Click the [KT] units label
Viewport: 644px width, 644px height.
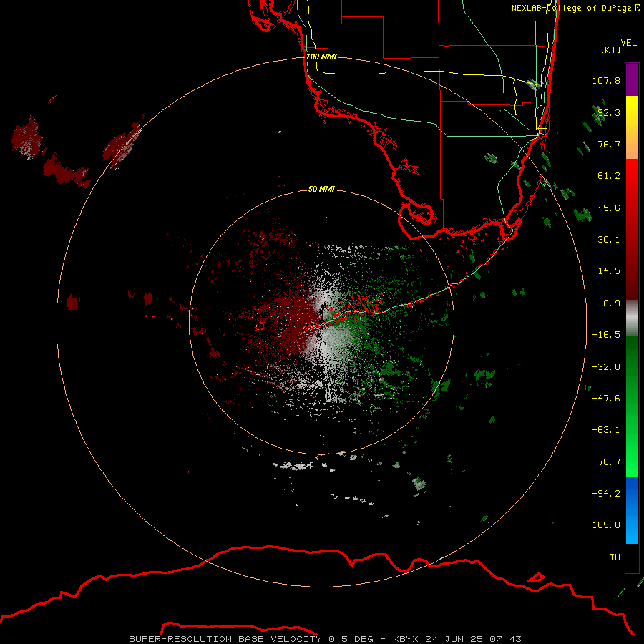tap(611, 49)
